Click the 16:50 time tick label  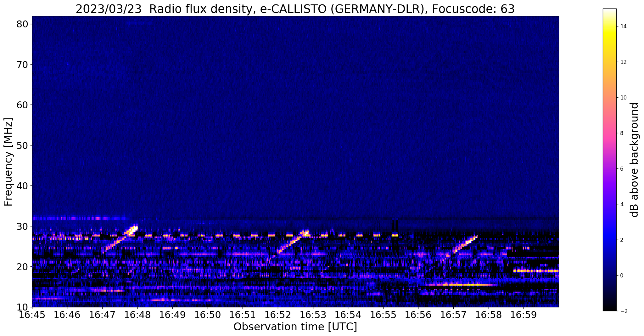pyautogui.click(x=208, y=315)
